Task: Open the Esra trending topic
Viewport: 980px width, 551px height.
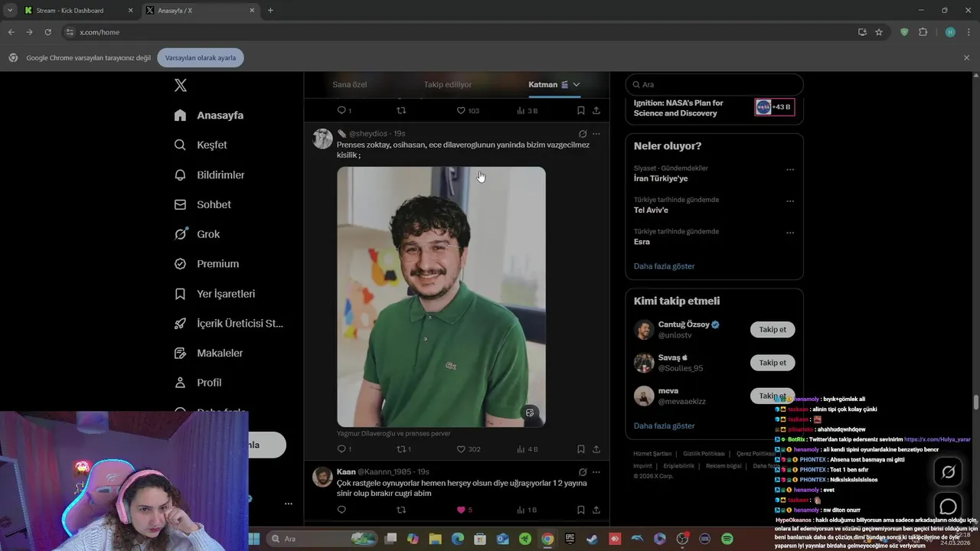Action: 642,242
